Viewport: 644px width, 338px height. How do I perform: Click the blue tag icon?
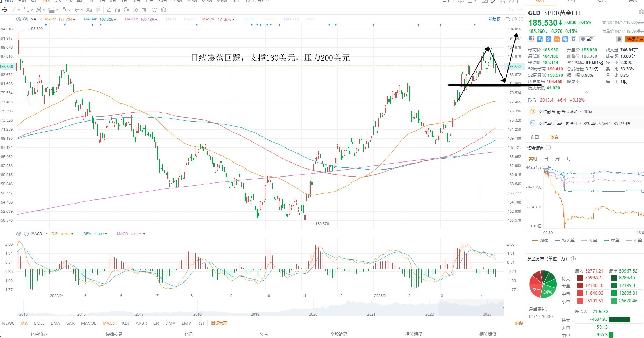pos(565,39)
